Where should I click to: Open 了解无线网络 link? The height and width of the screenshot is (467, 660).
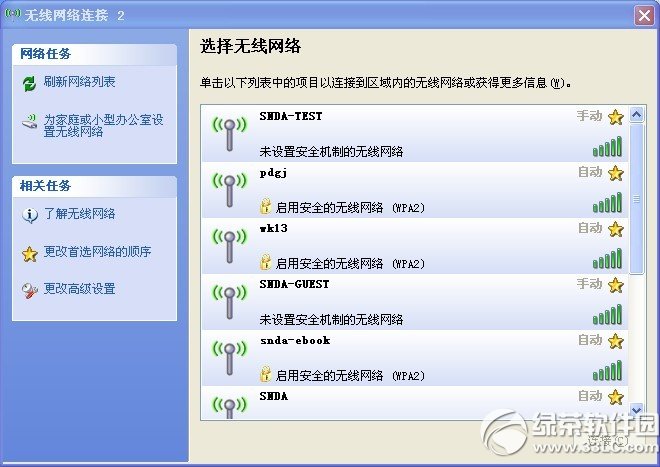(x=80, y=213)
